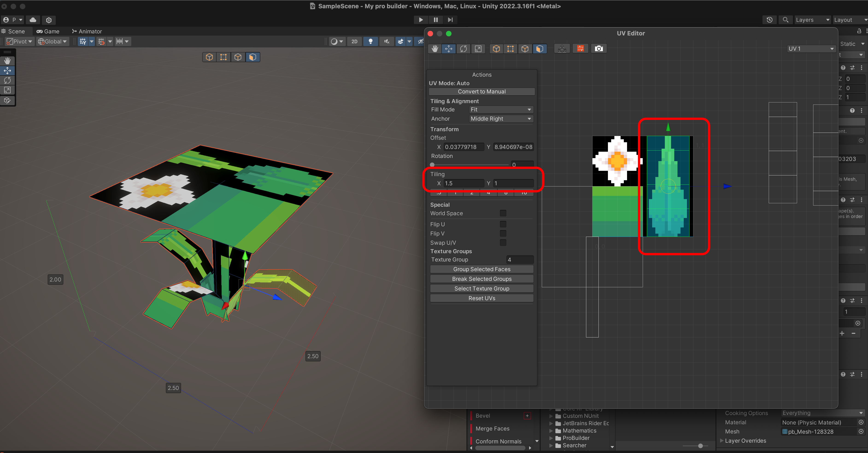Check the Flip U option
Image resolution: width=868 pixels, height=453 pixels.
(x=503, y=224)
